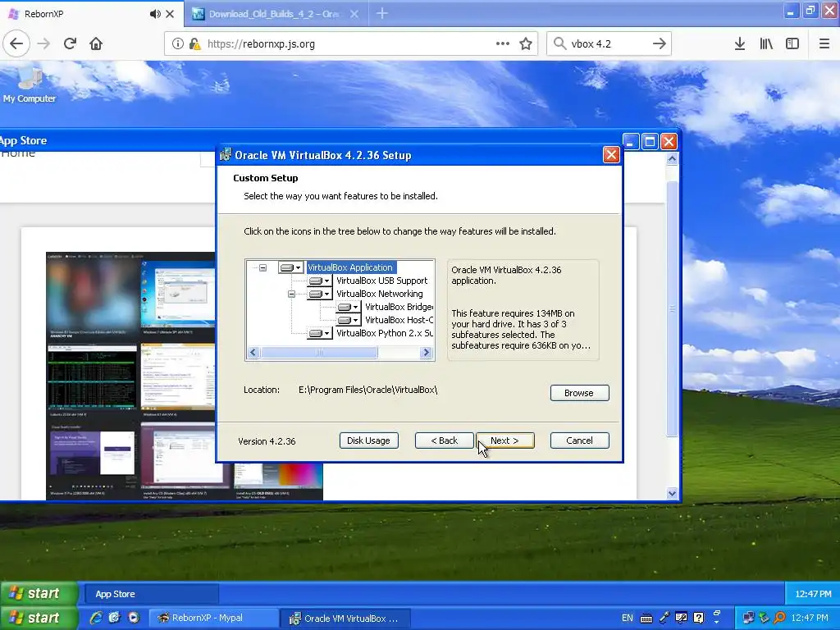Submit search with the arrow button

pos(660,44)
